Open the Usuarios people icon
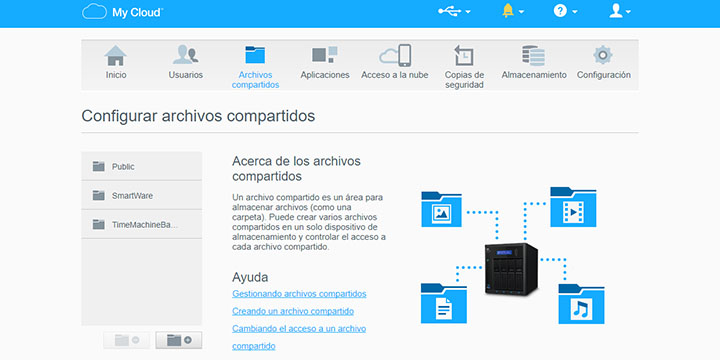The image size is (720, 360). [x=186, y=55]
